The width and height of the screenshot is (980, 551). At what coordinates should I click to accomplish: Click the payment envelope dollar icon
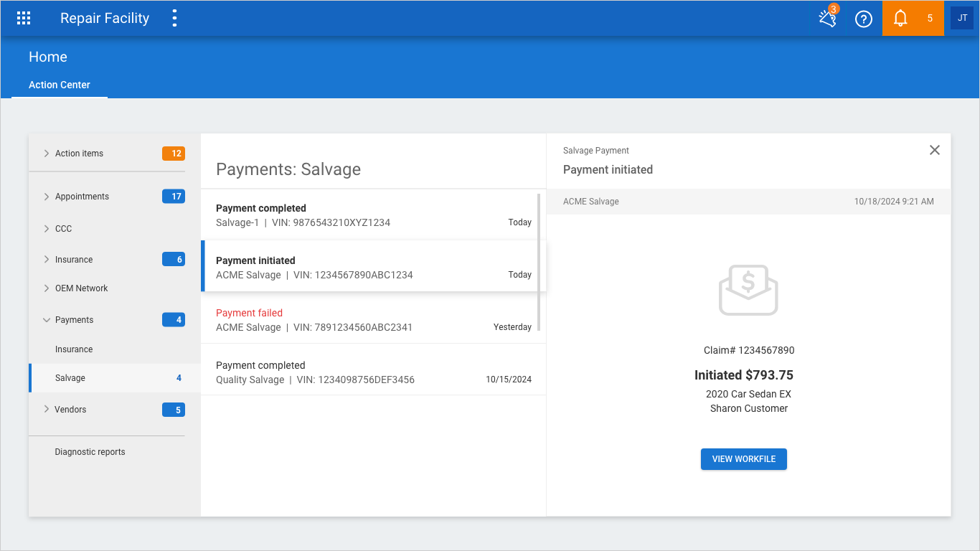[748, 290]
